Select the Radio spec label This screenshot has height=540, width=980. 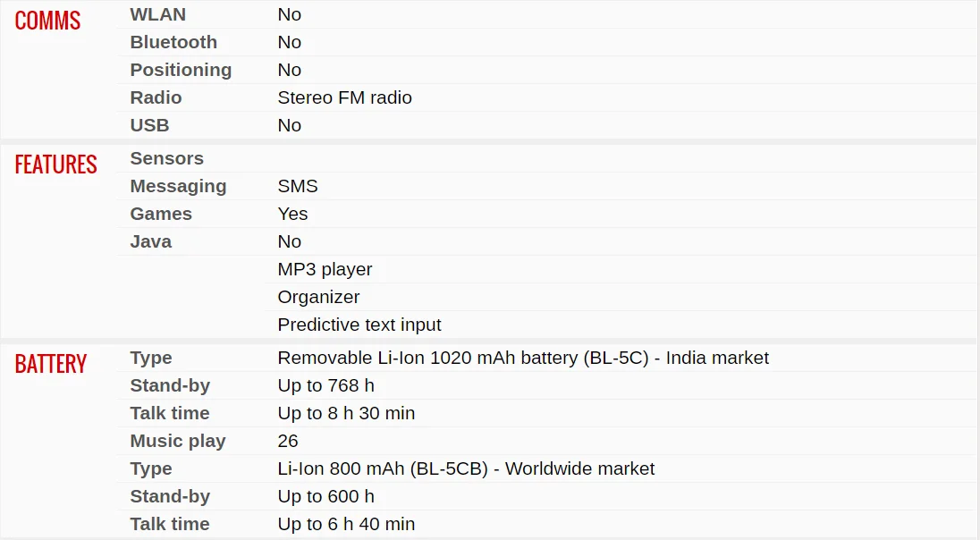point(156,97)
